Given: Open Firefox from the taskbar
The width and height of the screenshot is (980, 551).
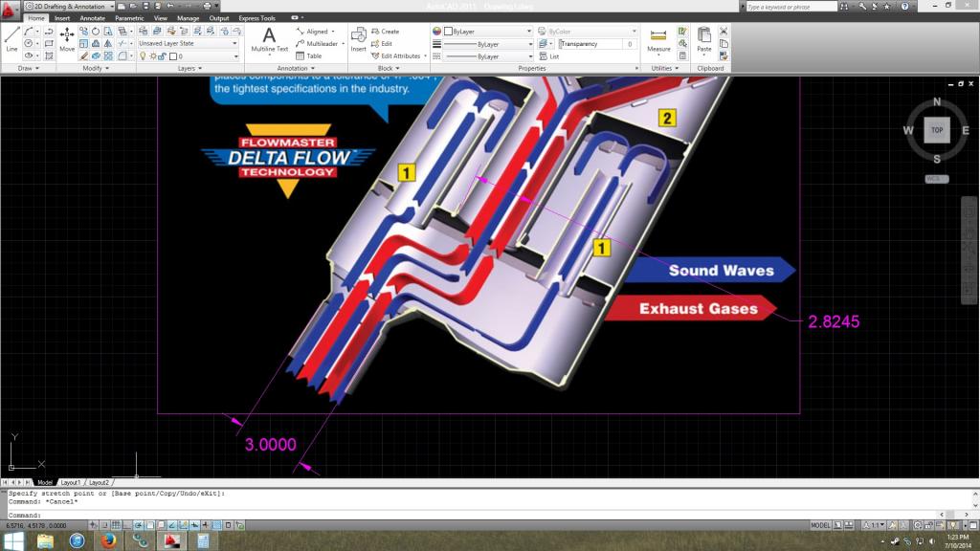Looking at the screenshot, I should tap(108, 540).
